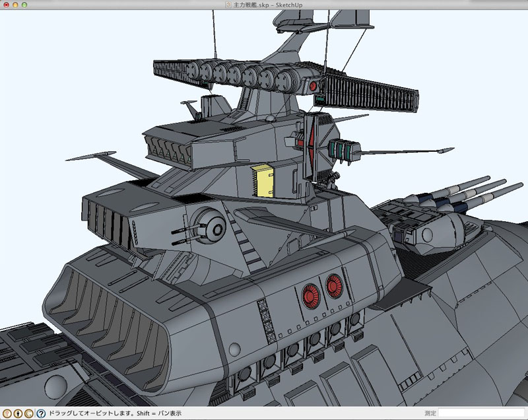Click the credits person icon in status bar
The height and width of the screenshot is (420, 528).
[18, 413]
